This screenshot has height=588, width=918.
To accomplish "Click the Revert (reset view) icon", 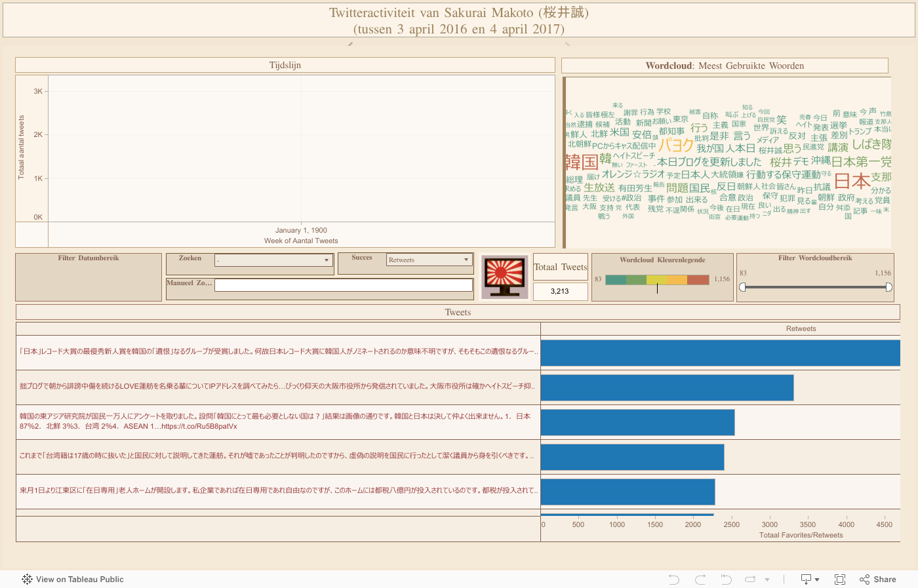I will point(726,579).
